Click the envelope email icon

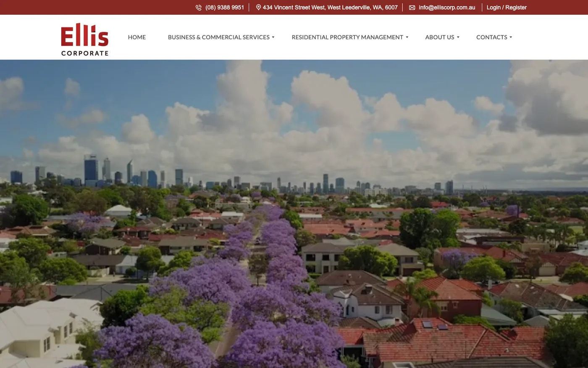coord(412,8)
